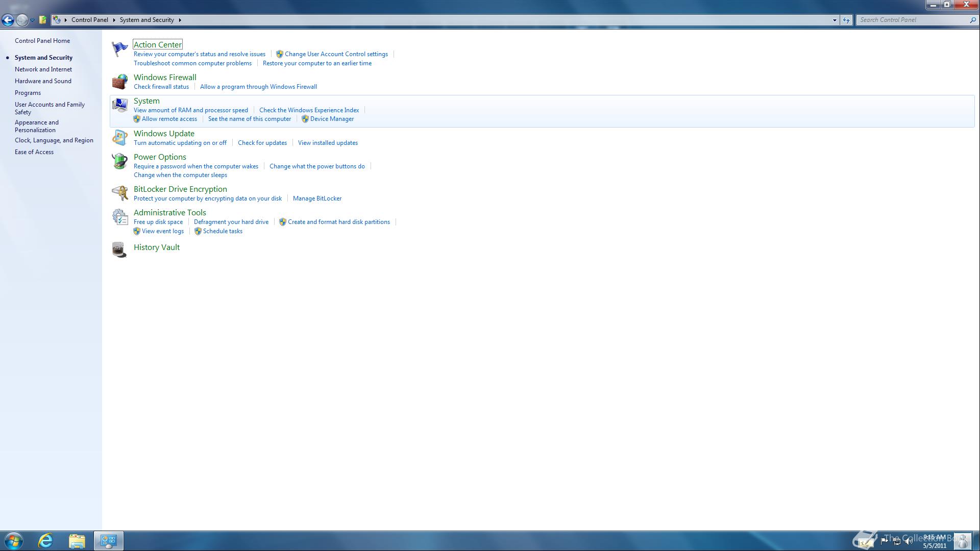Click Create and format hard disk partitions
Viewport: 980px width, 551px height.
point(339,222)
